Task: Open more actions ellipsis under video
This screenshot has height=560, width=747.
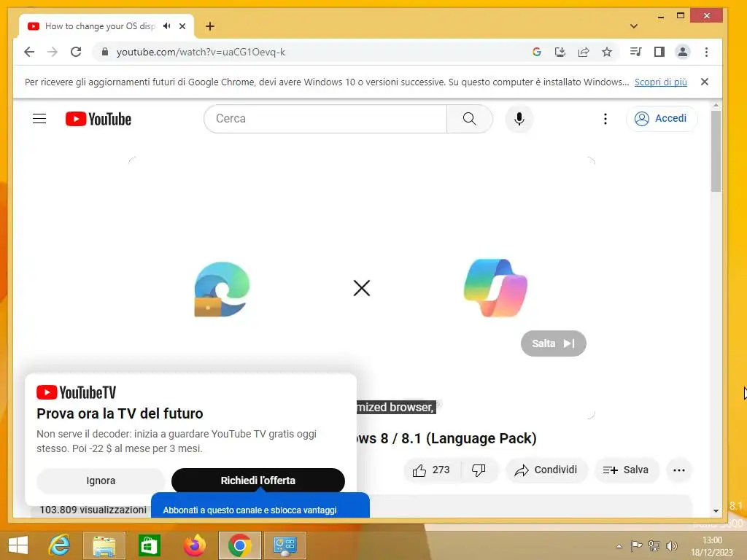Action: pos(679,470)
